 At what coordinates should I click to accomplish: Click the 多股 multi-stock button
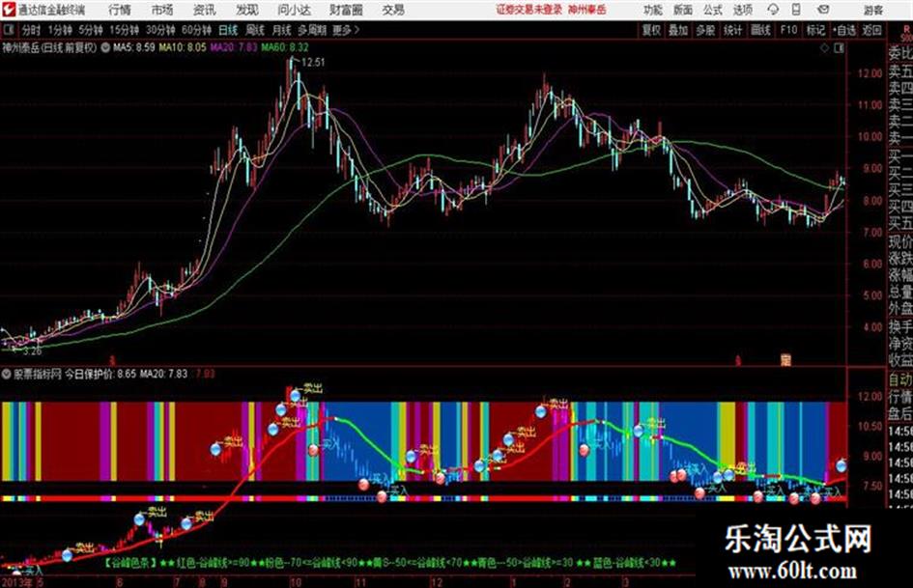705,30
